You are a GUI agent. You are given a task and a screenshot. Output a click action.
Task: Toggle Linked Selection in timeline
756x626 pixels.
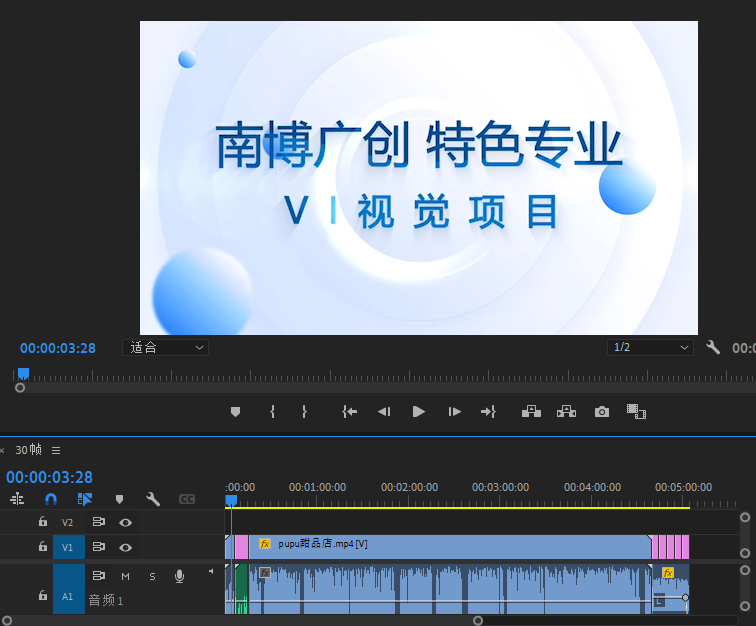[x=85, y=498]
